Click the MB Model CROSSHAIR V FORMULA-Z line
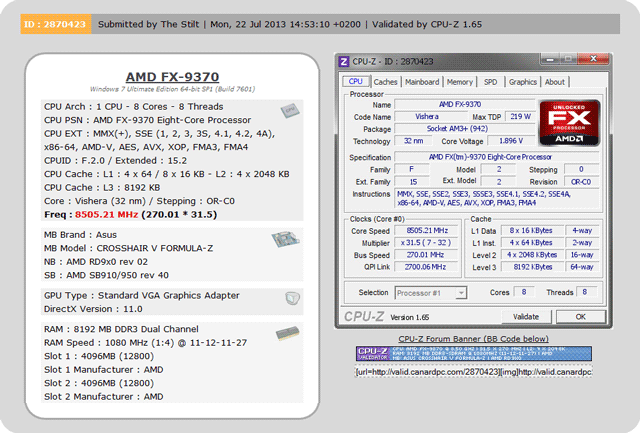The image size is (640, 433). coord(129,248)
